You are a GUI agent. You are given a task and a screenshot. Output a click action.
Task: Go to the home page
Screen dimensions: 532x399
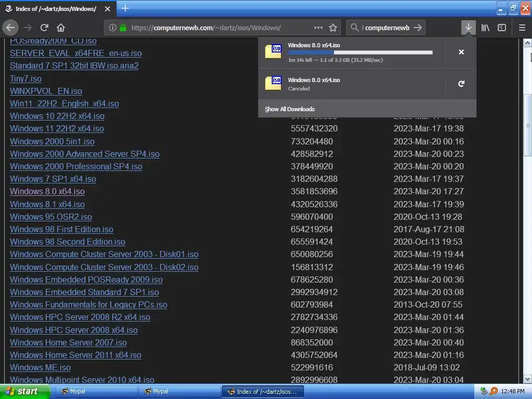[61, 28]
